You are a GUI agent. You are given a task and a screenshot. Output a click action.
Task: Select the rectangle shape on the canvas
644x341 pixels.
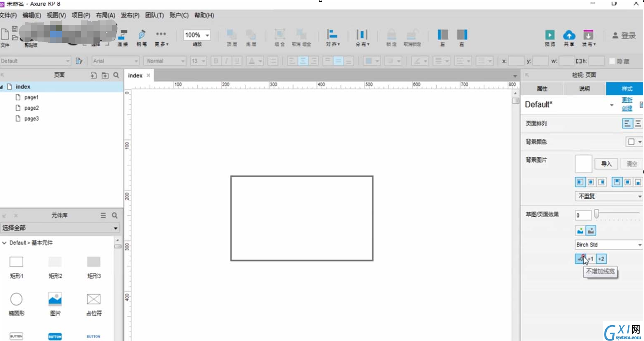(302, 218)
